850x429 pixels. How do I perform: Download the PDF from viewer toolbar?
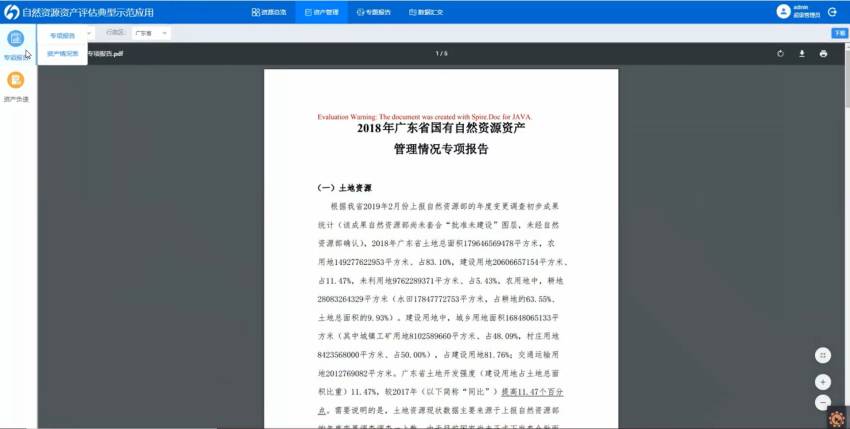(x=801, y=53)
